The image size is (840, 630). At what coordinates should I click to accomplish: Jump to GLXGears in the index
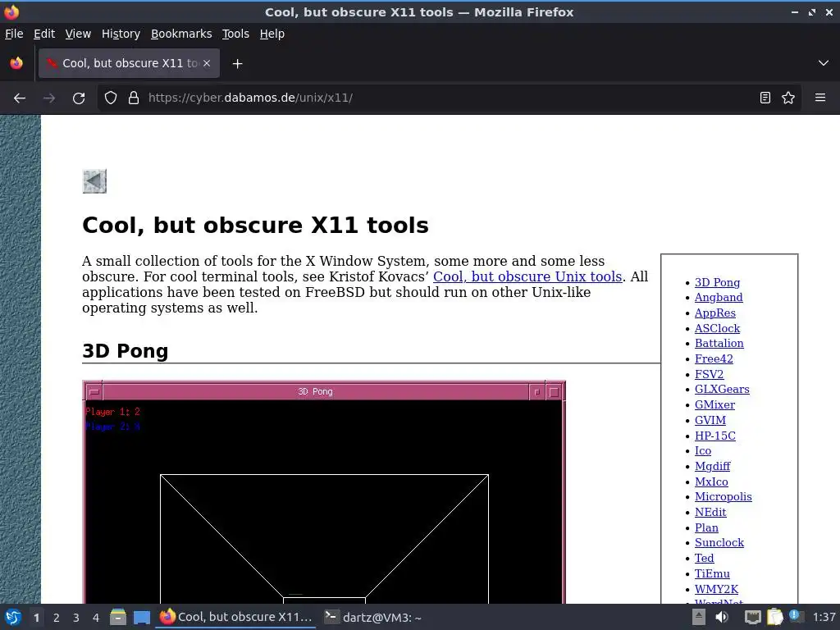click(x=722, y=390)
